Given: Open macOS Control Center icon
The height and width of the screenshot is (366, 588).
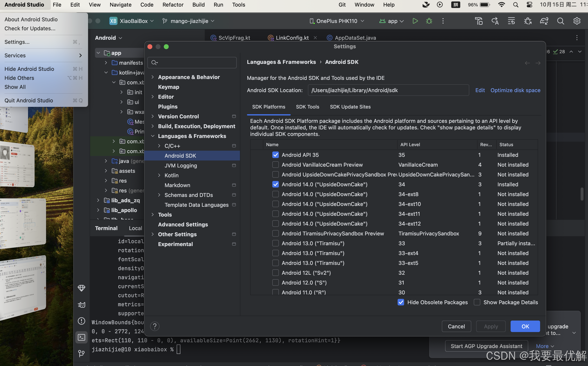Looking at the screenshot, I should tap(529, 5).
